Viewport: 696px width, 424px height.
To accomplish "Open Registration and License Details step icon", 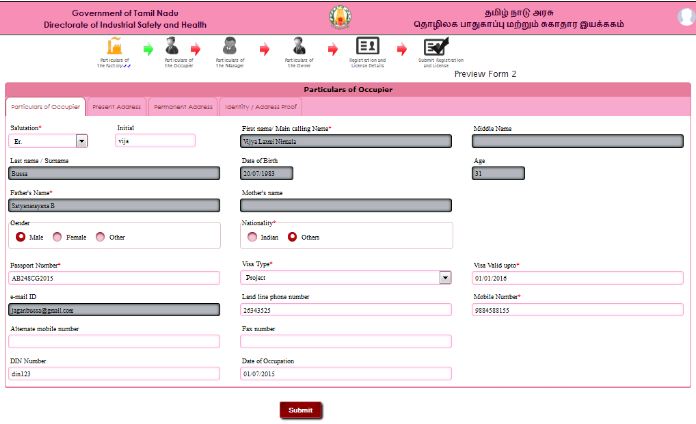I will tap(368, 46).
